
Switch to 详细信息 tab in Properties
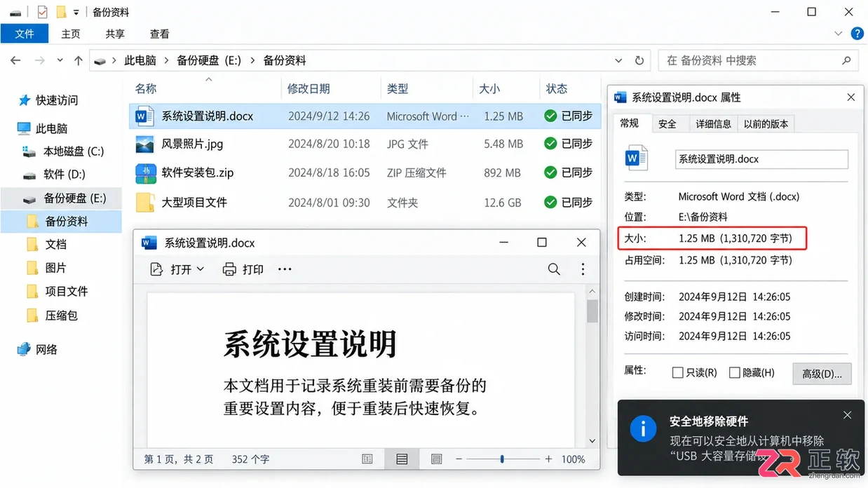pos(713,124)
